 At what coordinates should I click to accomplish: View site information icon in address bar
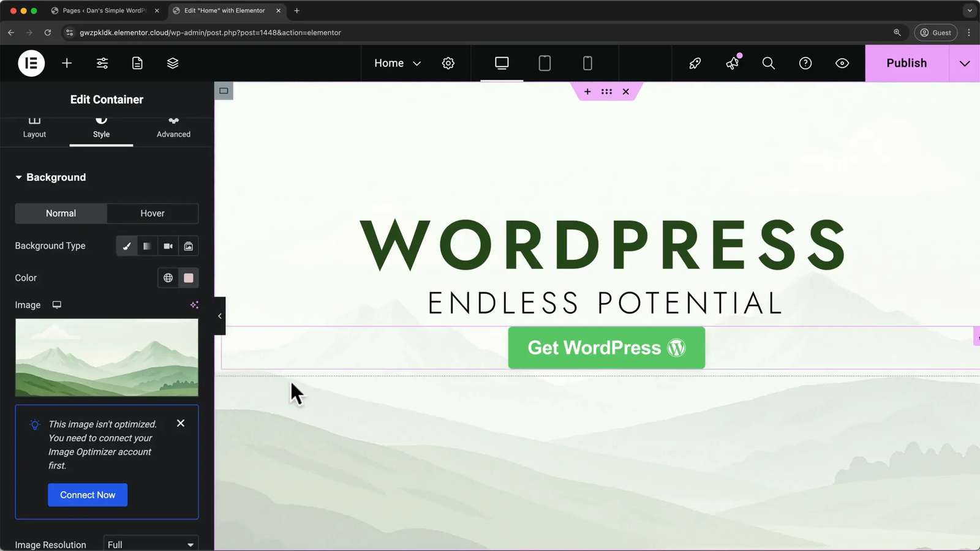69,32
